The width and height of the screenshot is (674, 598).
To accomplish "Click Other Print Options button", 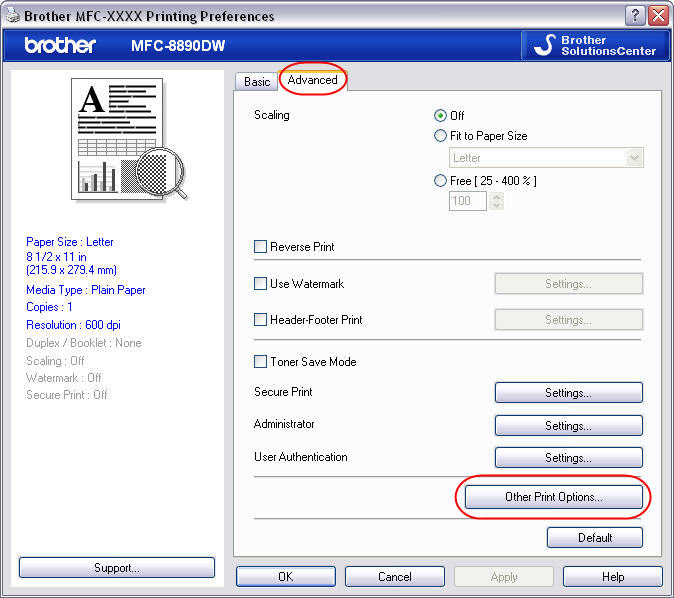I will point(553,497).
